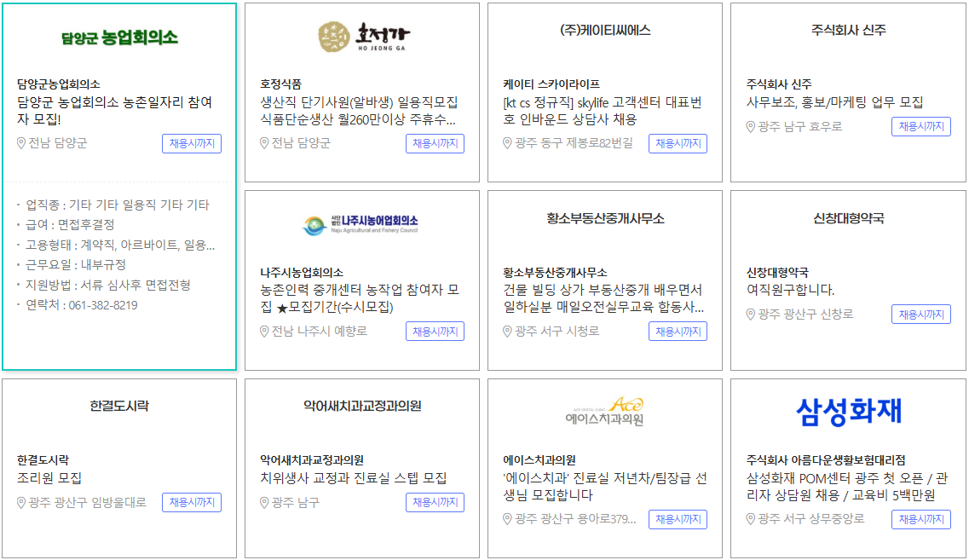The height and width of the screenshot is (560, 969).
Task: Click the 급여 : 면접후결정 line
Action: 70,224
